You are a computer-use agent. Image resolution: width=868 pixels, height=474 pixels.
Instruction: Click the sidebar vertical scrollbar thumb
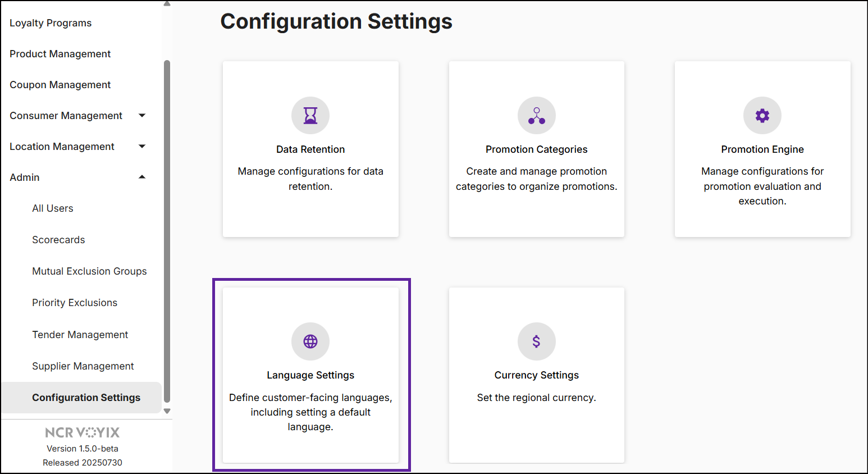tap(167, 231)
